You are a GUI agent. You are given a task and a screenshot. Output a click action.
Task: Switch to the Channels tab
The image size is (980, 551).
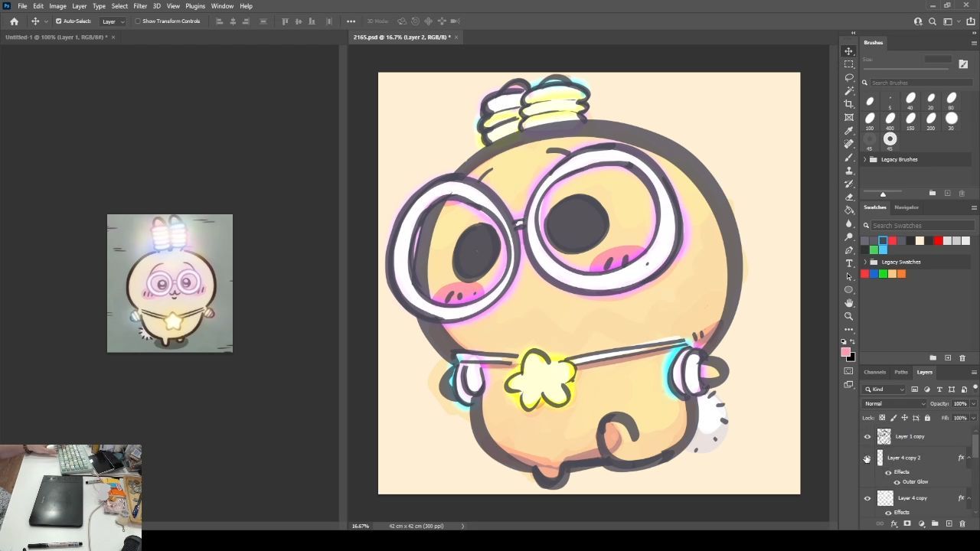[x=874, y=372]
